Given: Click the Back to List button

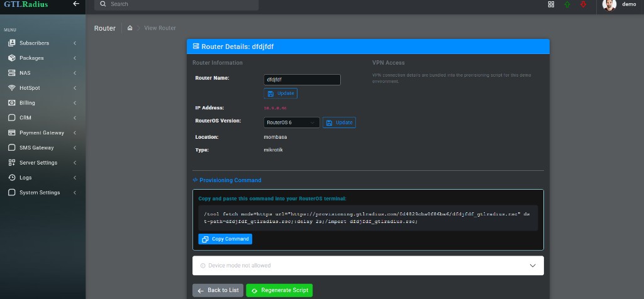Looking at the screenshot, I should [x=218, y=290].
